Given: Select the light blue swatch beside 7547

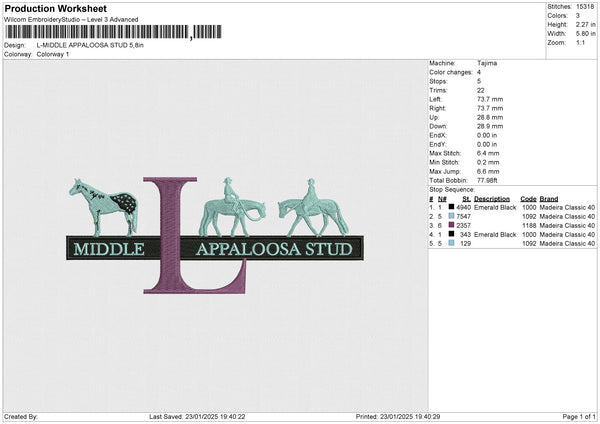Looking at the screenshot, I should pos(452,216).
